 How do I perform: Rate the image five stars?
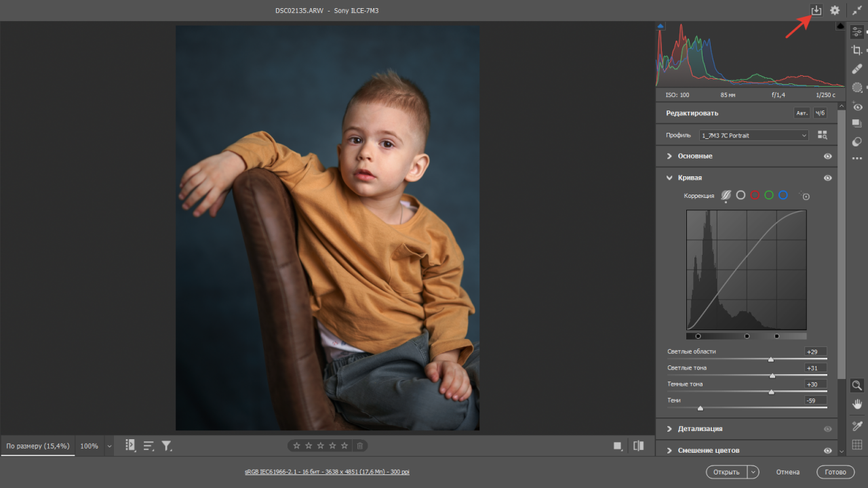pos(344,445)
